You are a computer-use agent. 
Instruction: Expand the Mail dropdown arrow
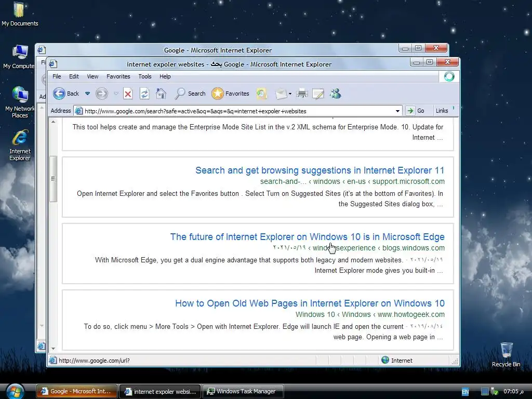(x=290, y=94)
